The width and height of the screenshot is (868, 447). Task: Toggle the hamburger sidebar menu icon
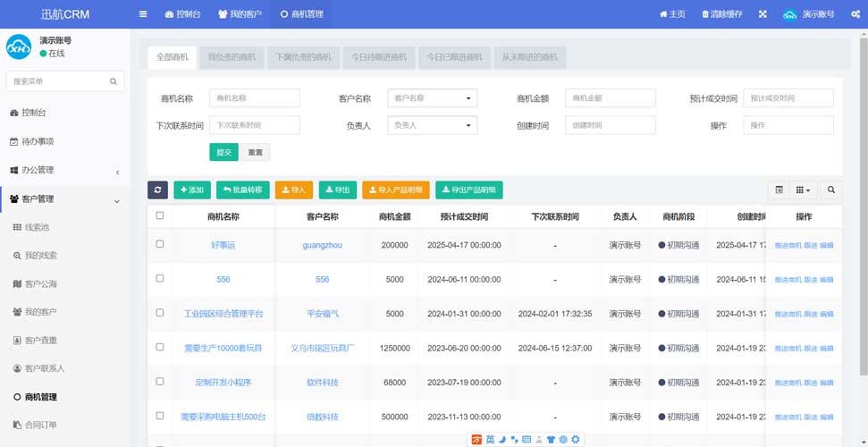point(143,14)
